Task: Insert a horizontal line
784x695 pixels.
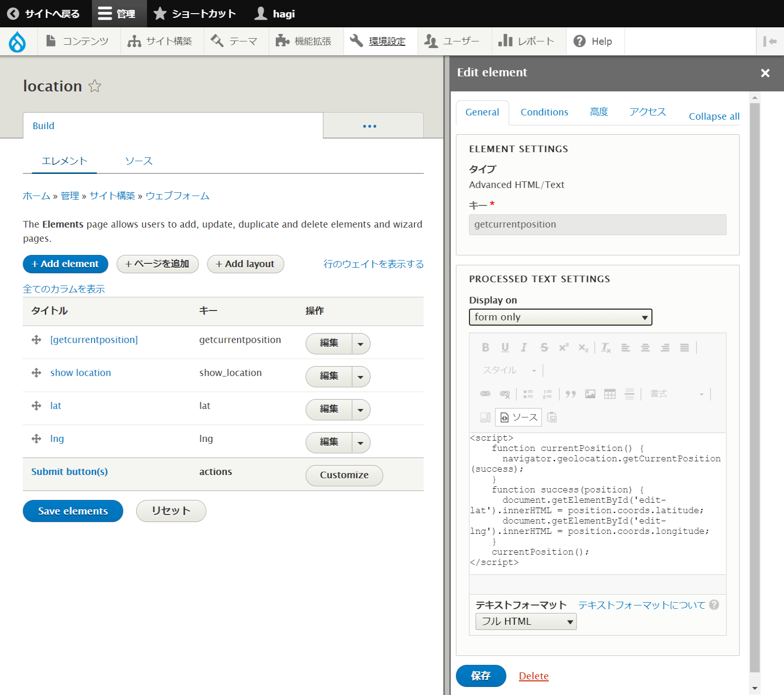Action: (x=629, y=394)
